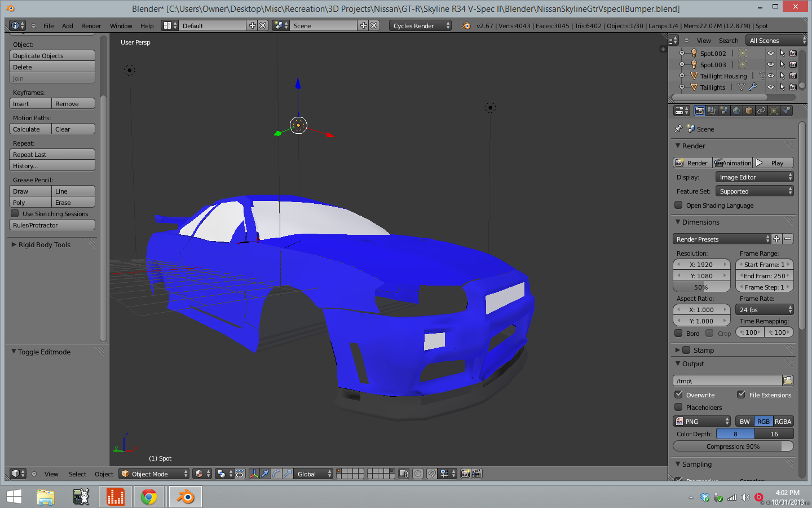Open the All Scenes outliner filter dropdown
The image size is (812, 508).
coord(776,40)
